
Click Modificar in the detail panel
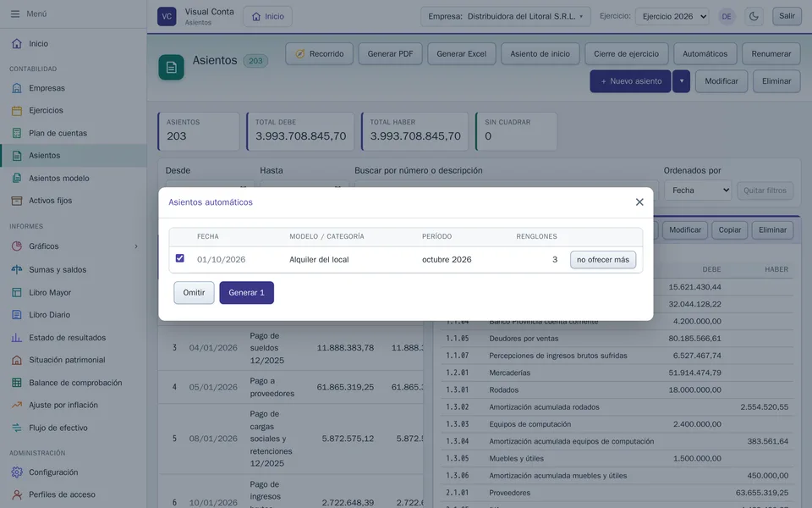tap(685, 229)
